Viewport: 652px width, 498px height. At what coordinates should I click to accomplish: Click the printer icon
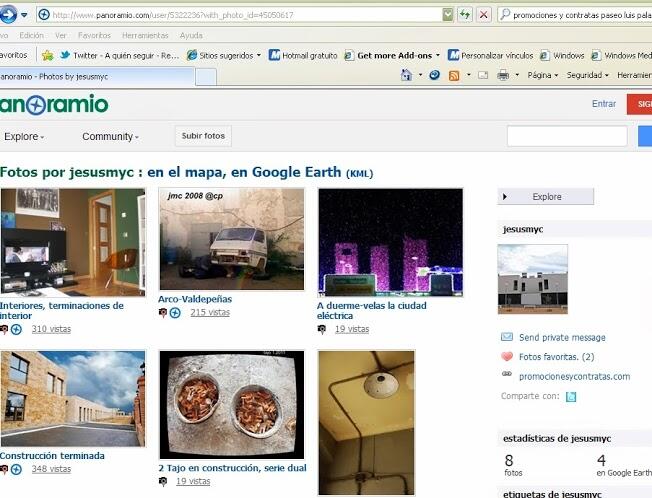503,75
